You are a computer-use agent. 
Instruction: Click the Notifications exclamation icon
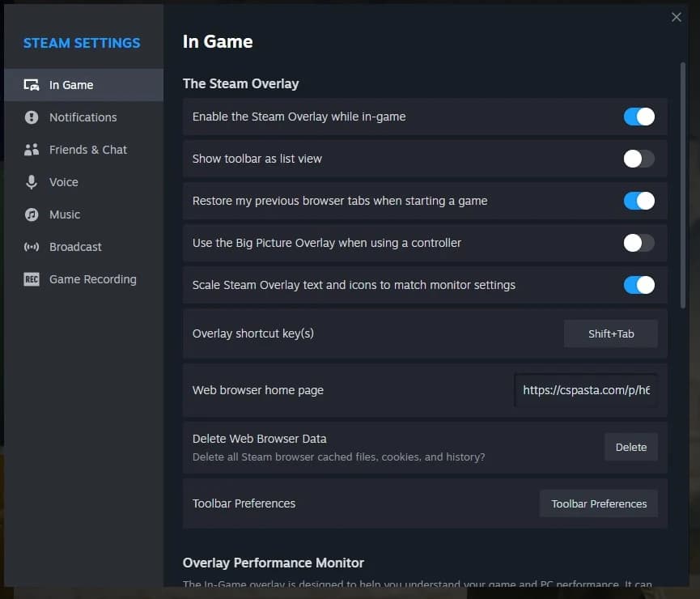(x=32, y=117)
